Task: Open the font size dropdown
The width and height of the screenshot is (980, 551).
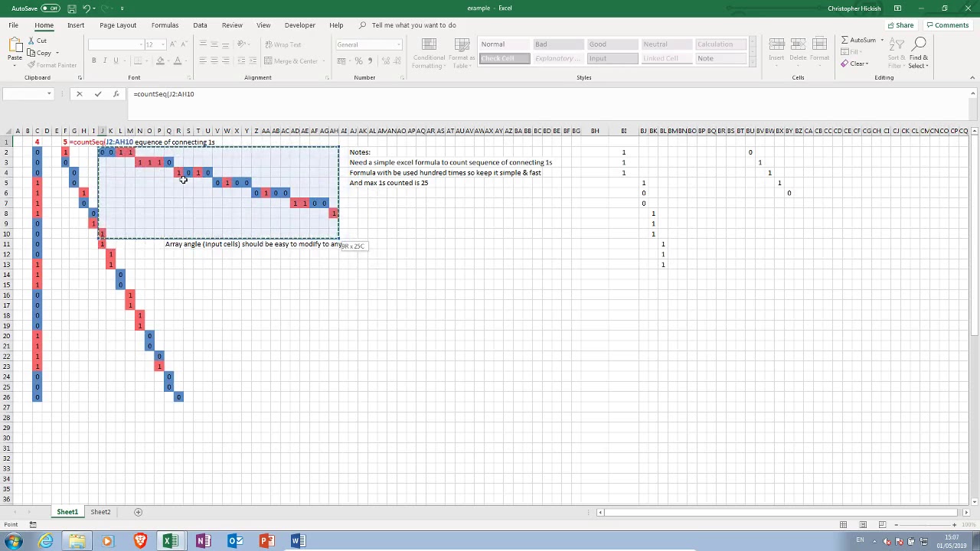Action: click(x=162, y=44)
